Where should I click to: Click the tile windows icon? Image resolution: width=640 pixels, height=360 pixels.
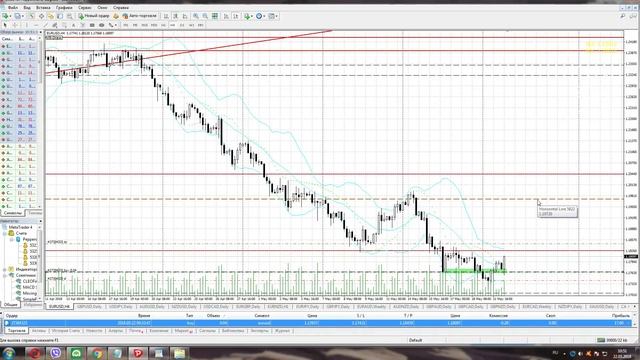tap(215, 16)
